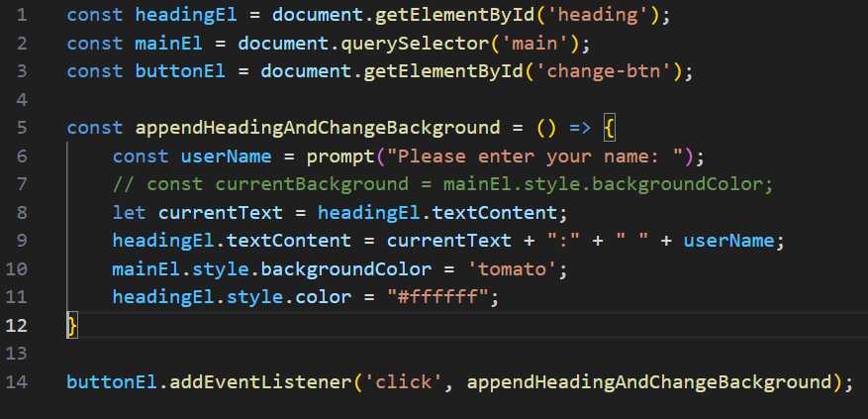This screenshot has height=419, width=868.
Task: Click headingEl at the start of line 9
Action: click(163, 241)
